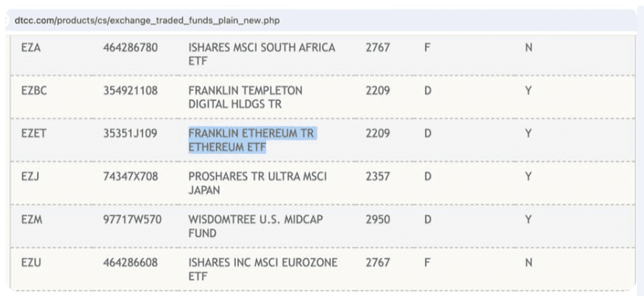
Task: Select the EZJ ticker symbol
Action: click(x=29, y=177)
